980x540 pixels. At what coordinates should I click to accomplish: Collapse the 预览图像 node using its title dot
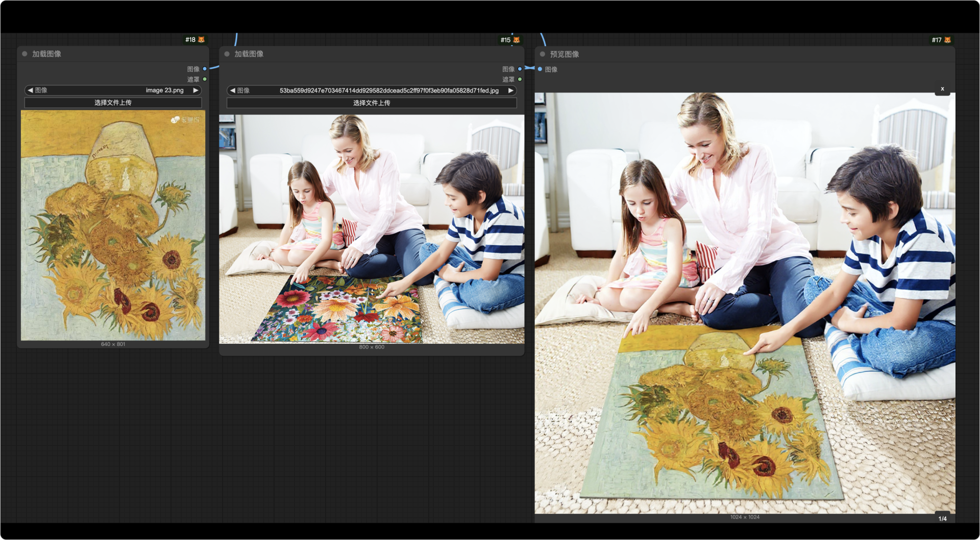[543, 54]
